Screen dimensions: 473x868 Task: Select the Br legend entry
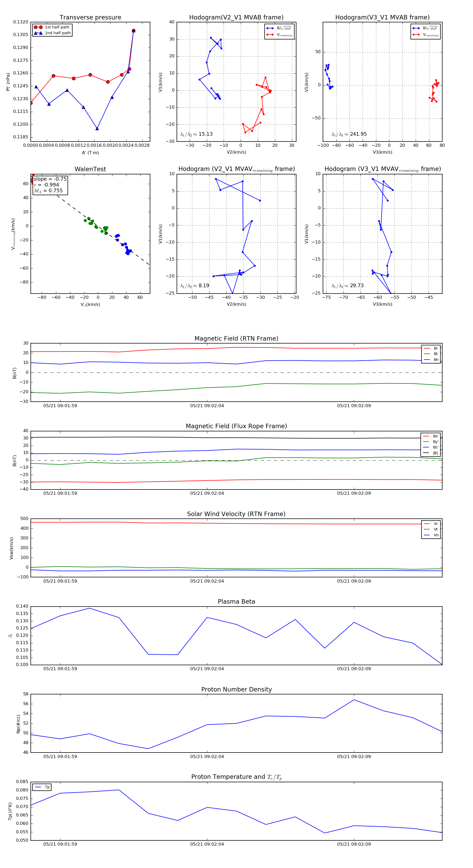[431, 349]
